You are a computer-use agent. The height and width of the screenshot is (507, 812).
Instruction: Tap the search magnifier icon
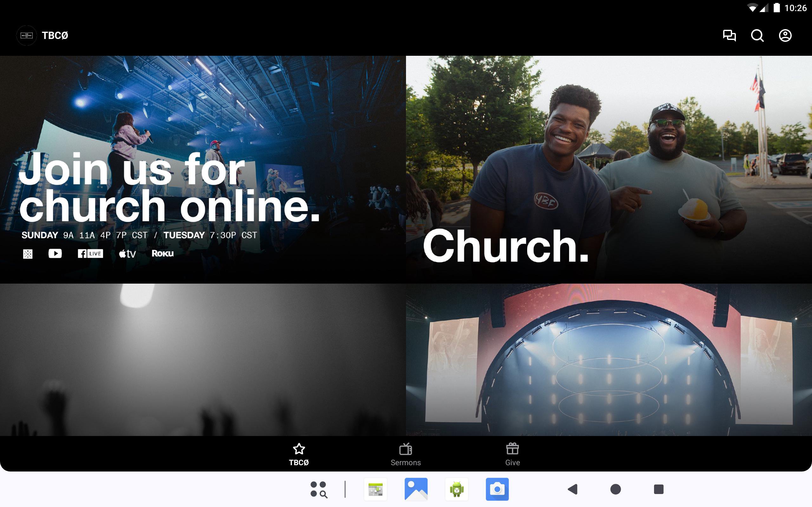757,35
